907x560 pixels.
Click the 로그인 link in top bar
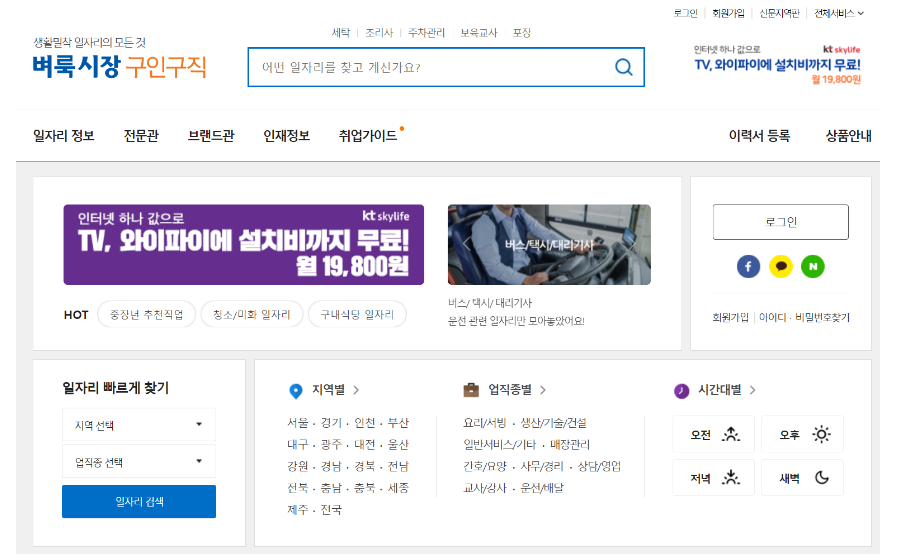[685, 13]
